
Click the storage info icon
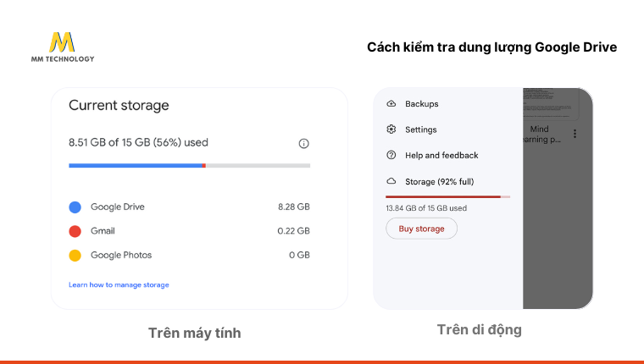(303, 143)
